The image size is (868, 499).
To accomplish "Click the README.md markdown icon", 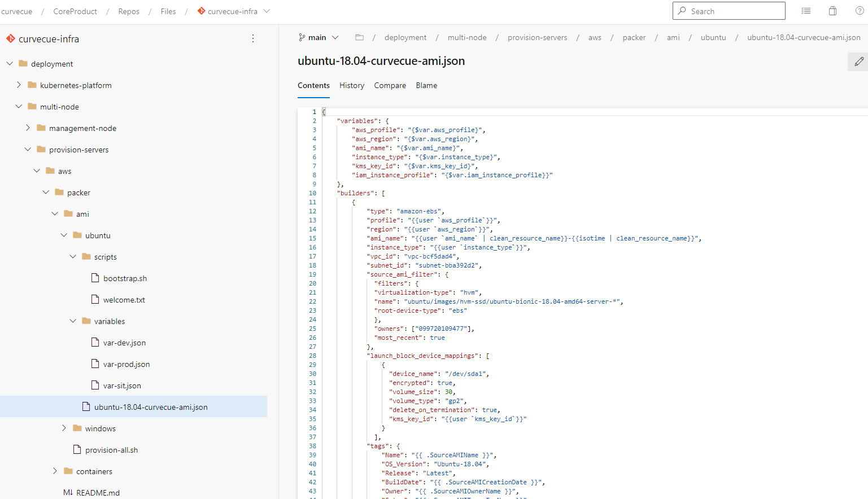I will (68, 492).
